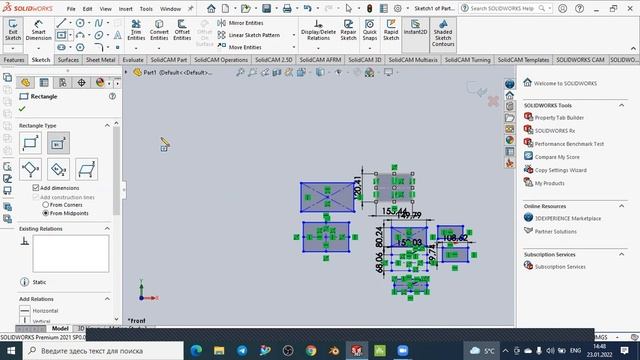Screen dimensions: 640x360
Task: Choose Linear Sketch Pattern tool
Action: [x=249, y=35]
